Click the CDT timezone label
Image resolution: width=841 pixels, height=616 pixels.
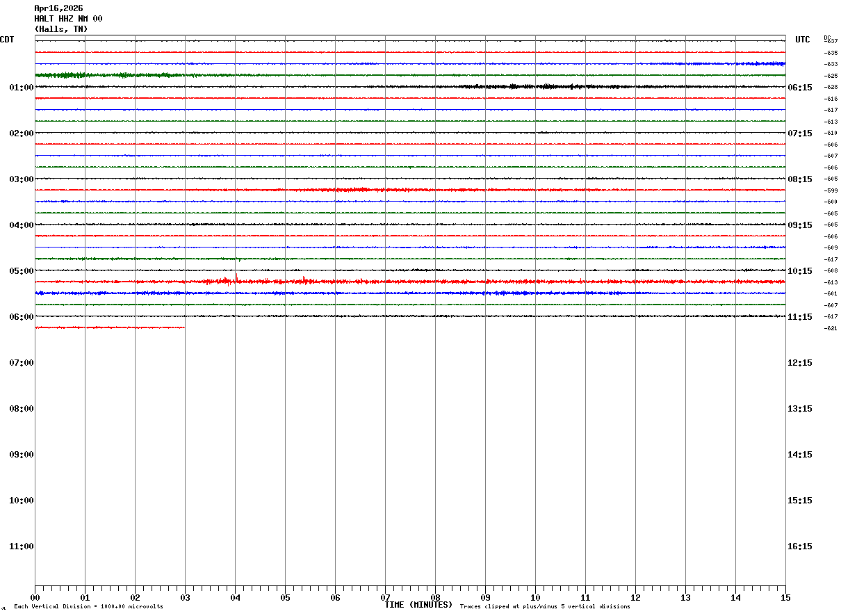point(7,40)
